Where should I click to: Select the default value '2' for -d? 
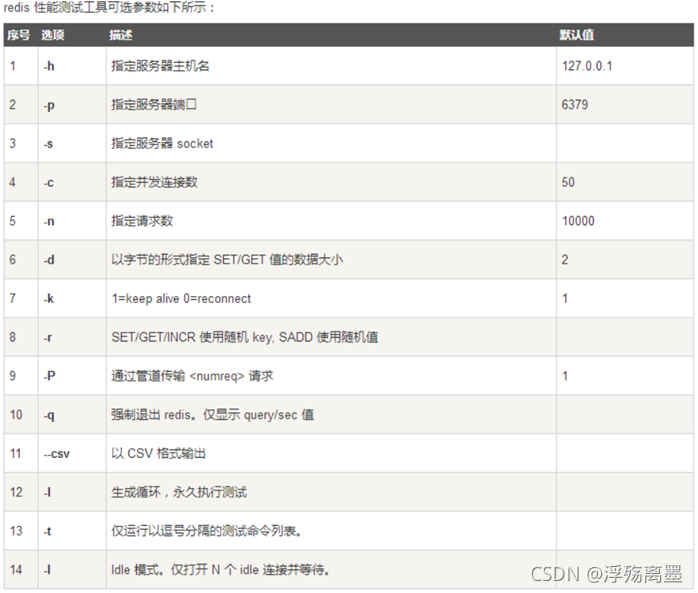point(565,260)
